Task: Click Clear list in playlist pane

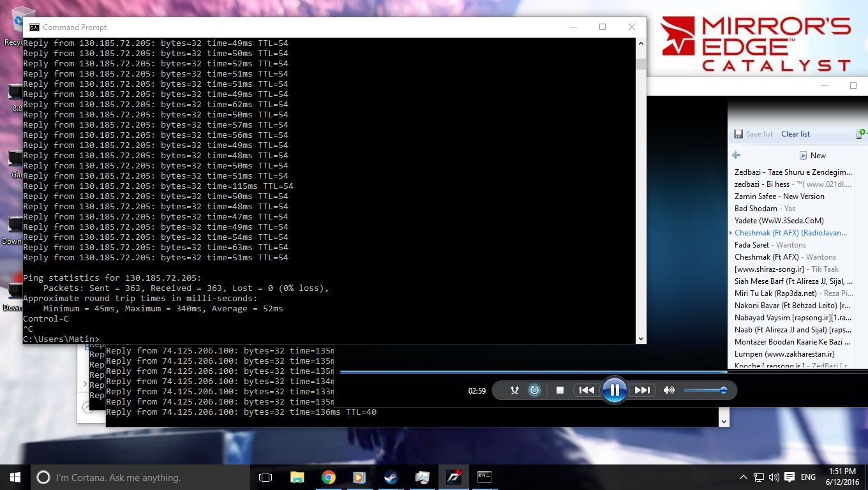Action: pos(795,134)
